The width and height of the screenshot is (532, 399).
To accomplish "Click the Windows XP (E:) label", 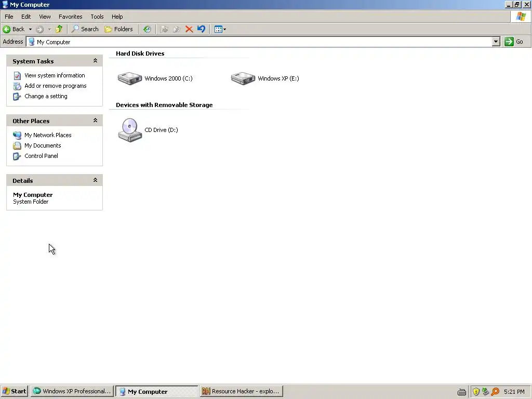I will (x=278, y=78).
